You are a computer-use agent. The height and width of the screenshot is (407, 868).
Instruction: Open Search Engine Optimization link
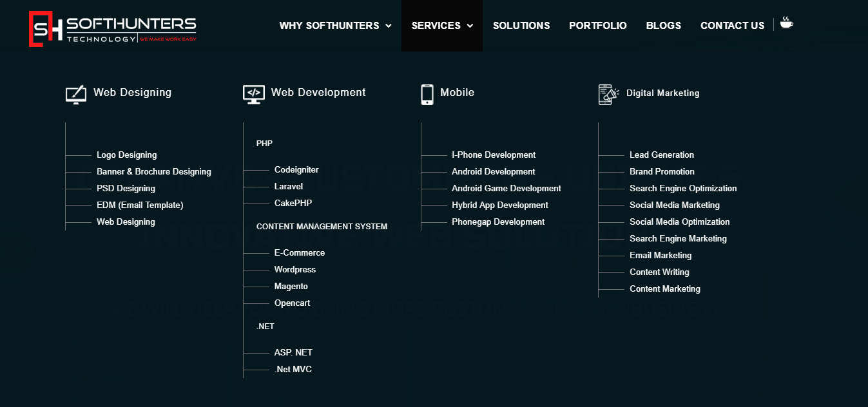tap(684, 189)
